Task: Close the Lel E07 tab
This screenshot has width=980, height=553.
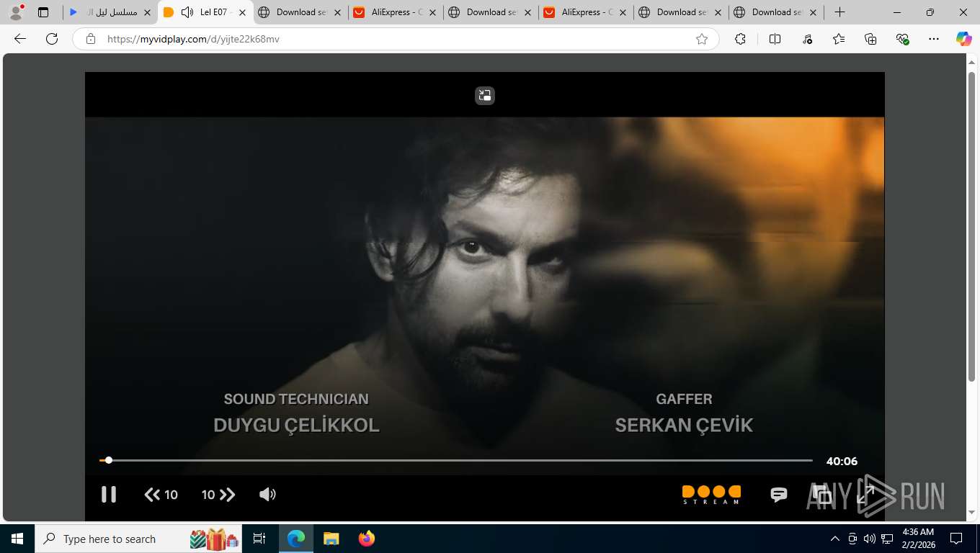Action: pos(242,12)
